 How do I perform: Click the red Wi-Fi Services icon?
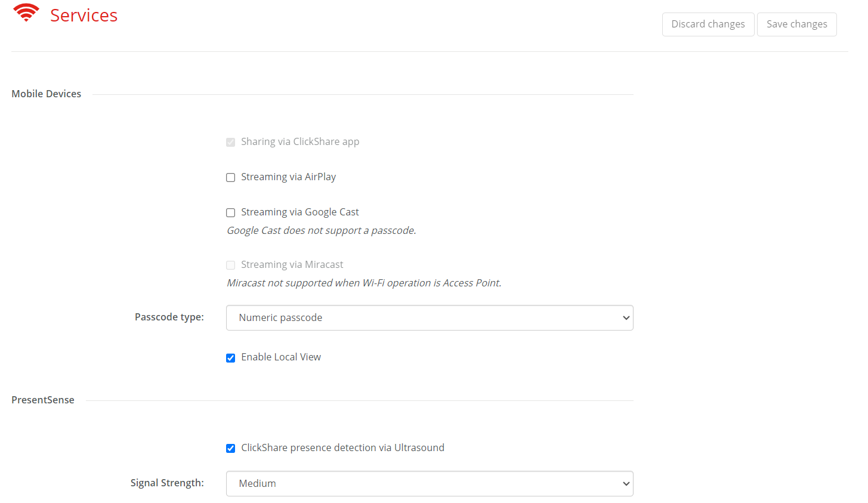(26, 13)
